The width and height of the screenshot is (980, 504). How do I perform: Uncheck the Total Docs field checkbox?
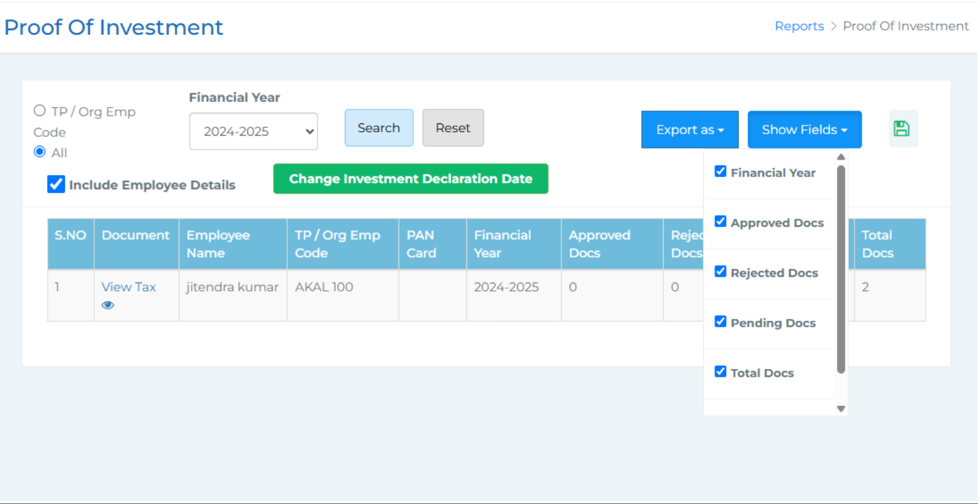720,372
